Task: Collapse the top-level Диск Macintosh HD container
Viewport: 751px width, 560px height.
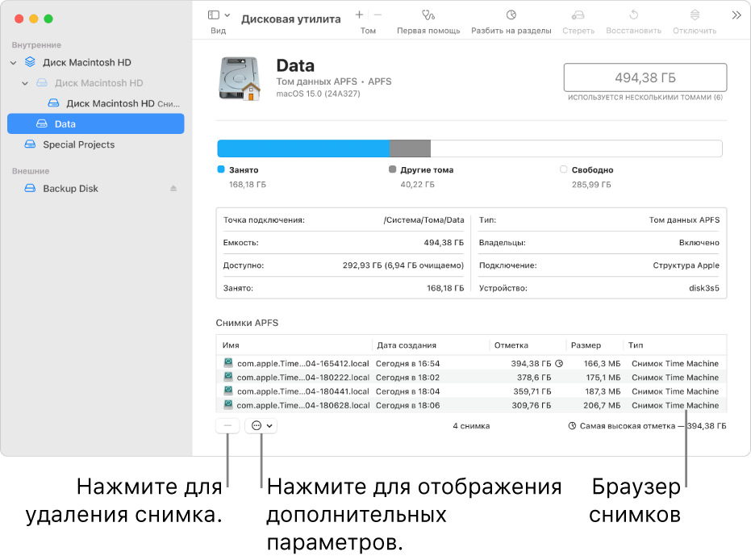Action: (x=14, y=63)
